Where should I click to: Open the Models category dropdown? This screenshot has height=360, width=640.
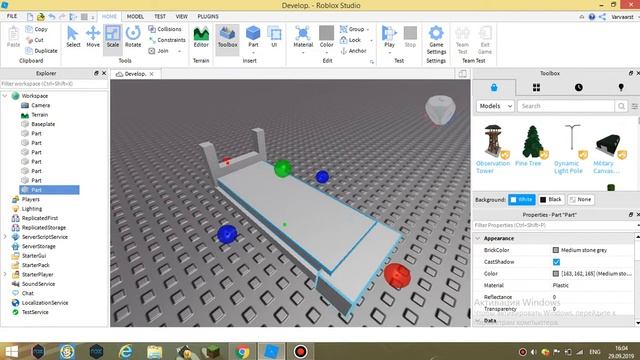point(495,106)
